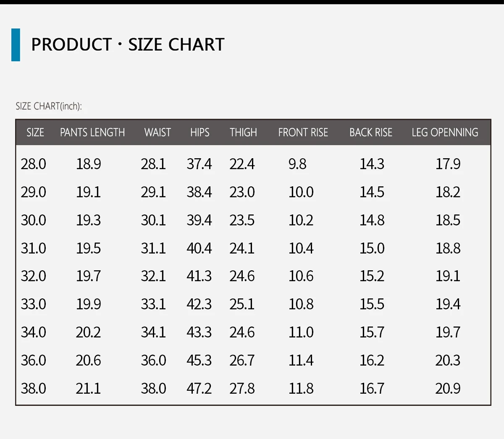Viewport: 504px width, 439px height.
Task: Select back rise value 16.2
Action: [372, 361]
